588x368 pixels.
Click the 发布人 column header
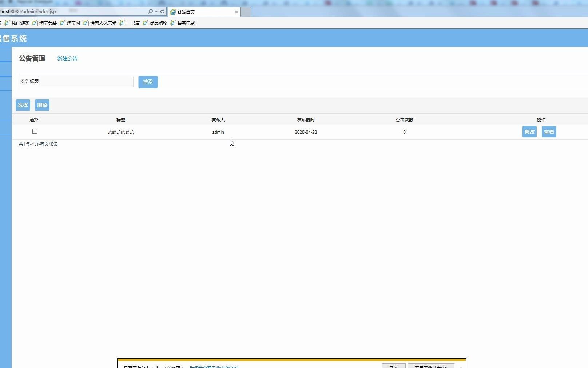(x=218, y=120)
